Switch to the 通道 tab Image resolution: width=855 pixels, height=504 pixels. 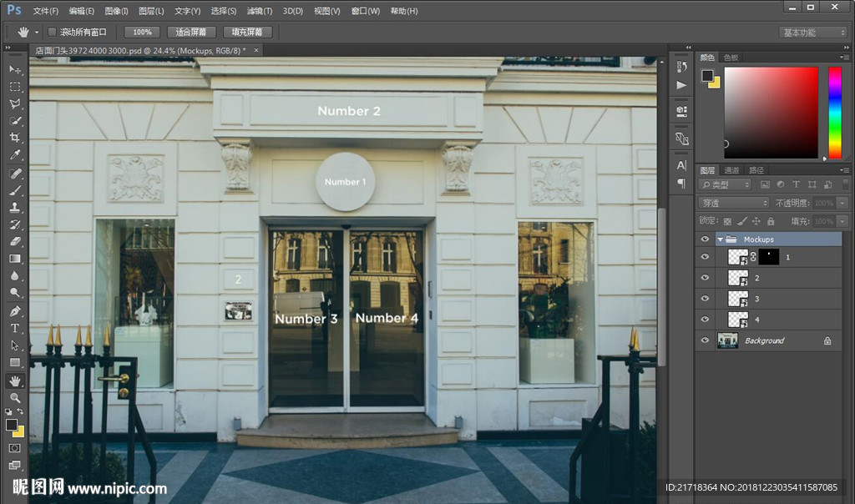pyautogui.click(x=731, y=169)
